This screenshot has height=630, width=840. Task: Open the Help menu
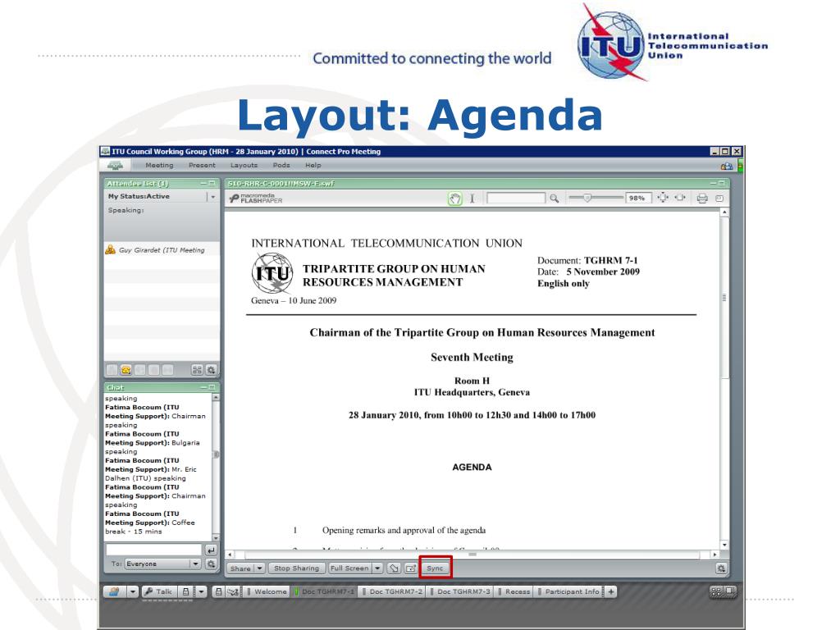(x=313, y=166)
